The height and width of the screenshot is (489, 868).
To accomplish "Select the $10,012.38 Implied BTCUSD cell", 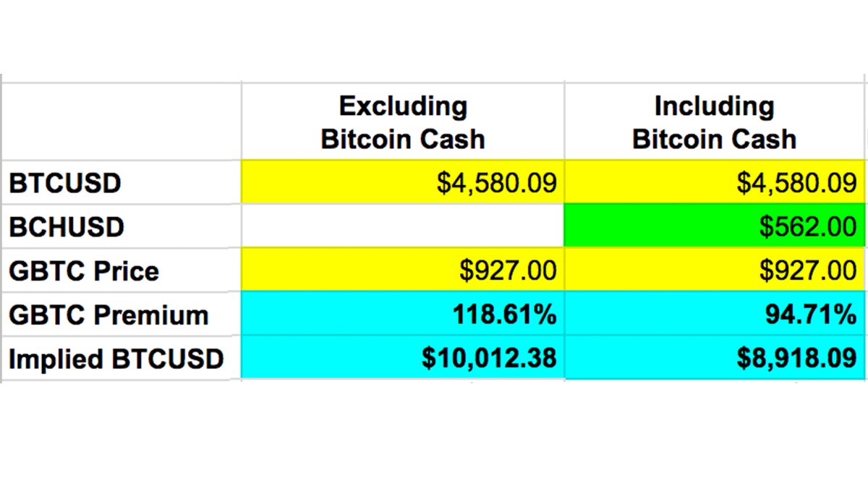I will [x=403, y=358].
